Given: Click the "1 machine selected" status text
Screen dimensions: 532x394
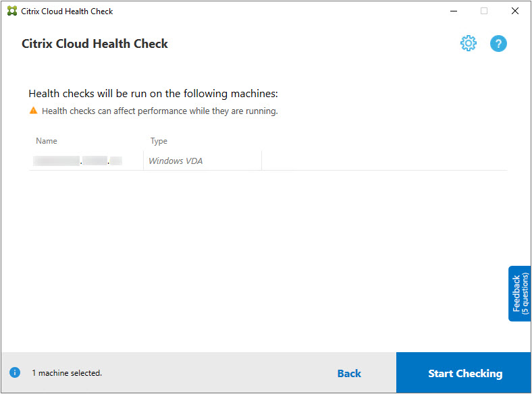Looking at the screenshot, I should [x=67, y=372].
